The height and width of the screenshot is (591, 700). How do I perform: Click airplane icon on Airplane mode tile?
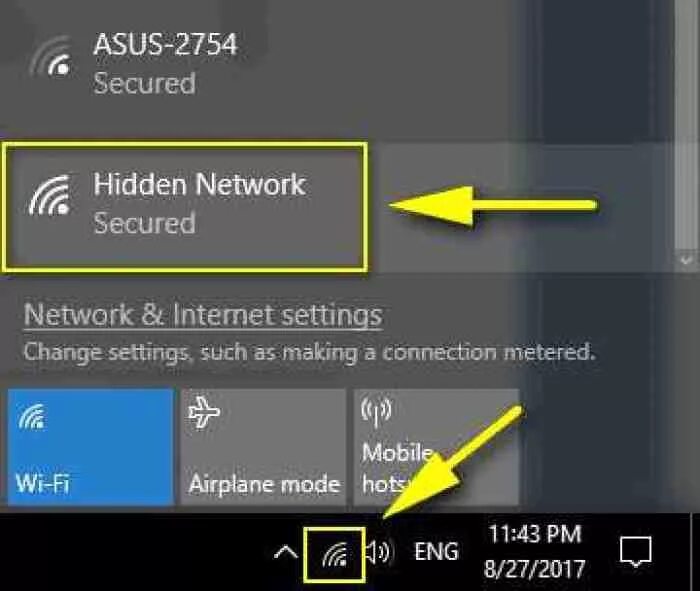[x=204, y=412]
